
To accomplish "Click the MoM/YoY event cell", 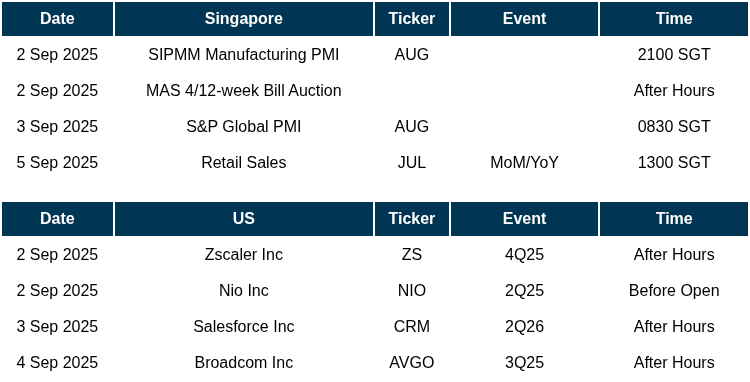I will 524,162.
